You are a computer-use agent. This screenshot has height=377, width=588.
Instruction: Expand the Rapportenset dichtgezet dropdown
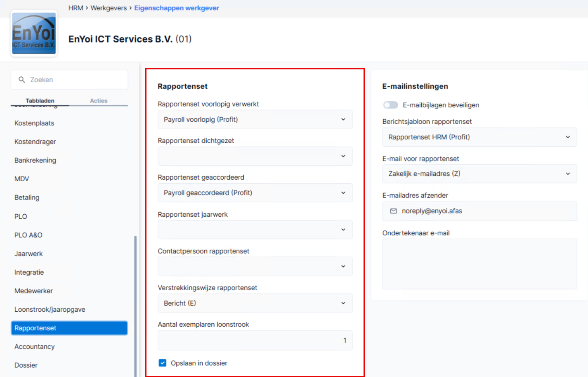pos(255,156)
